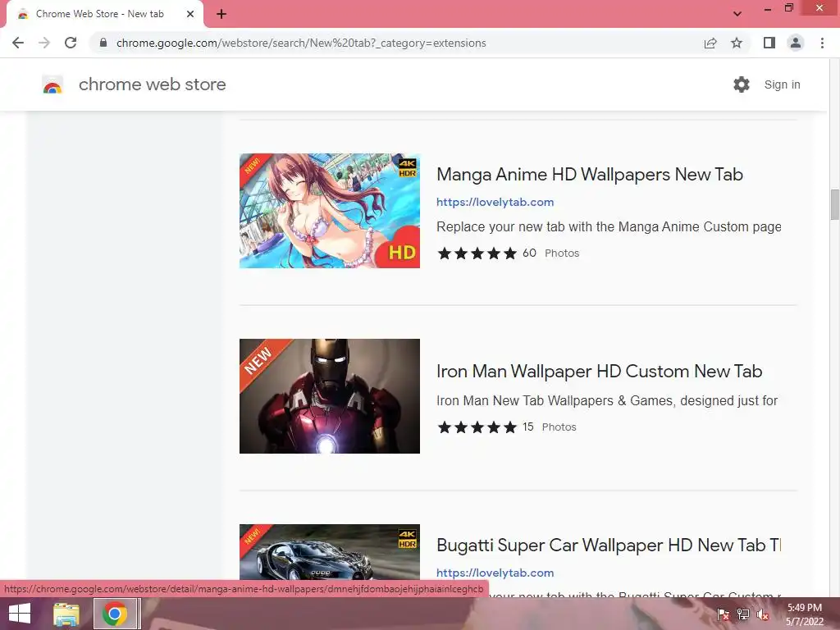The image size is (840, 630).
Task: Click the network tray icon
Action: 743,614
